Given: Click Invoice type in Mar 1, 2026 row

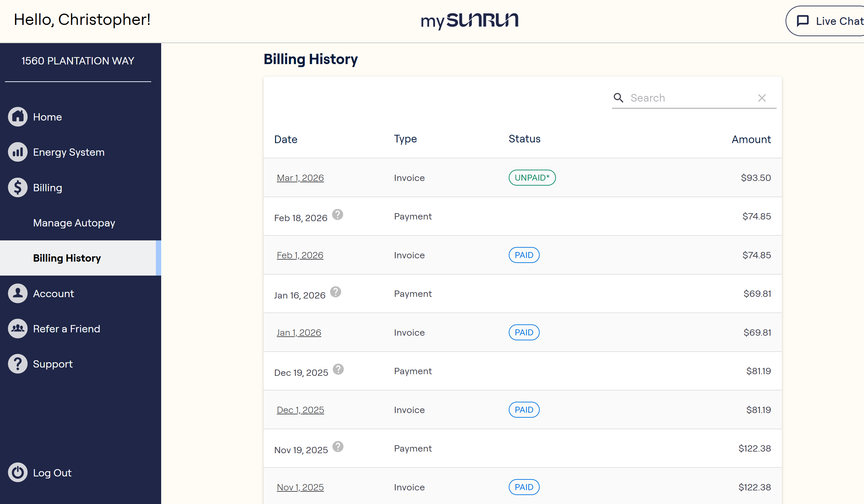Looking at the screenshot, I should click(x=409, y=178).
